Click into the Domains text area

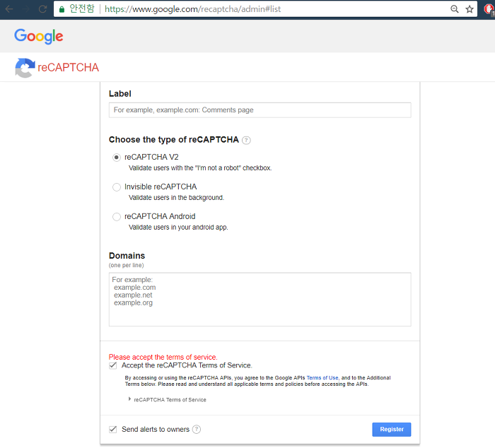coord(260,300)
